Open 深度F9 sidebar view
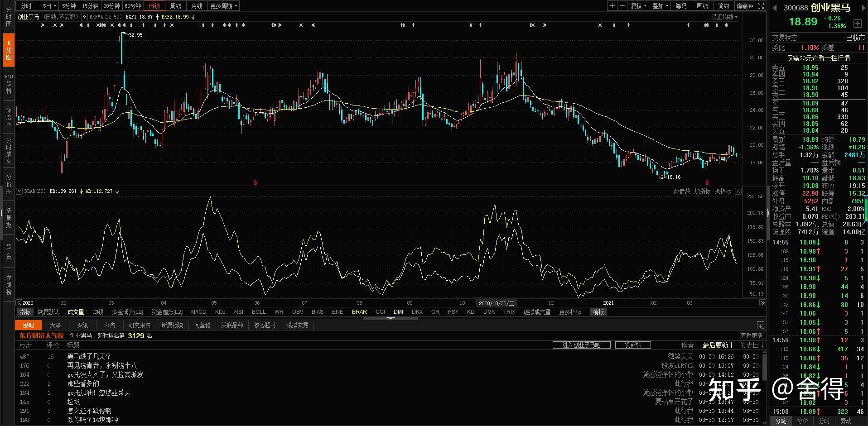Image resolution: width=868 pixels, height=426 pixels. pos(9,117)
